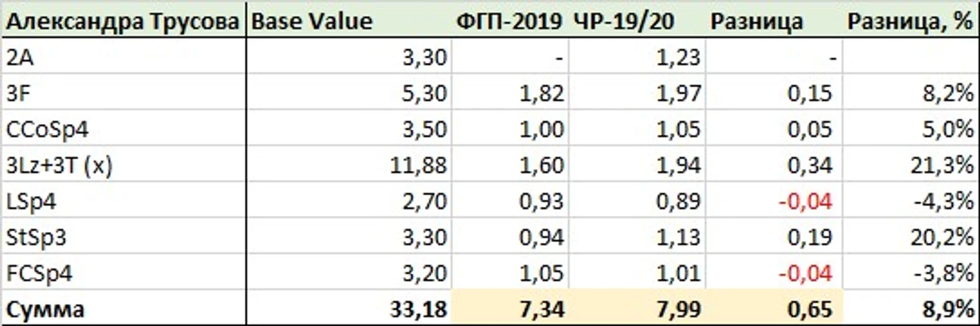Select the highlighted 7,34 sum cell
Image resolution: width=980 pixels, height=326 pixels.
[511, 309]
